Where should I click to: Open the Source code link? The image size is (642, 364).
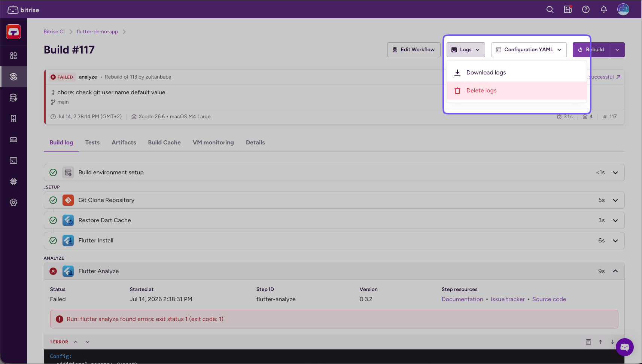(549, 299)
